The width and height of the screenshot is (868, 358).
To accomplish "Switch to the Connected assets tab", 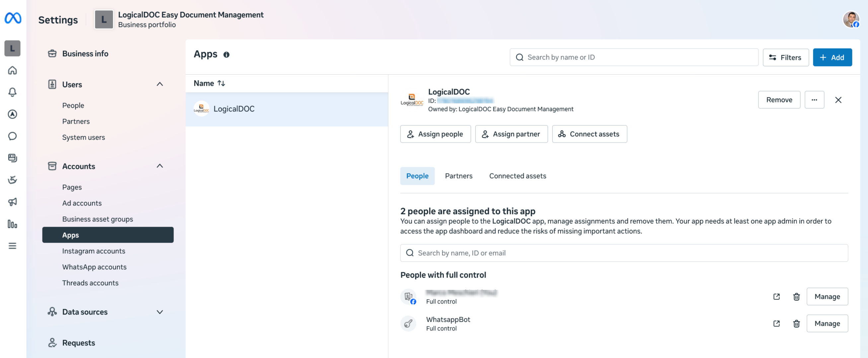I will point(518,176).
